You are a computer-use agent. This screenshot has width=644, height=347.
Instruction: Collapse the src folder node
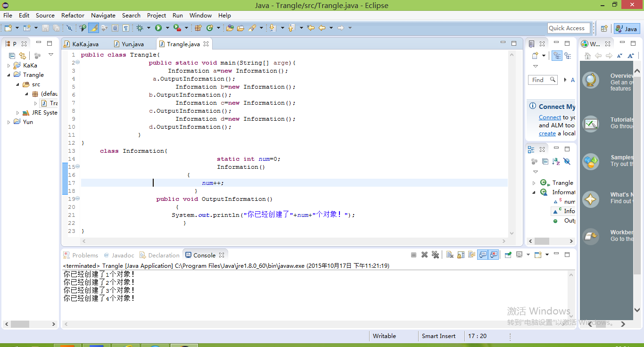18,84
